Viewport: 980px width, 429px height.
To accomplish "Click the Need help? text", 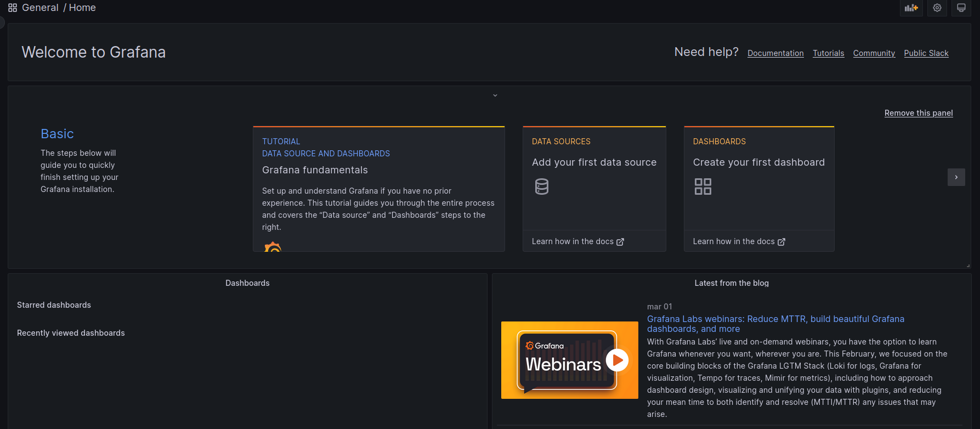I will 706,52.
